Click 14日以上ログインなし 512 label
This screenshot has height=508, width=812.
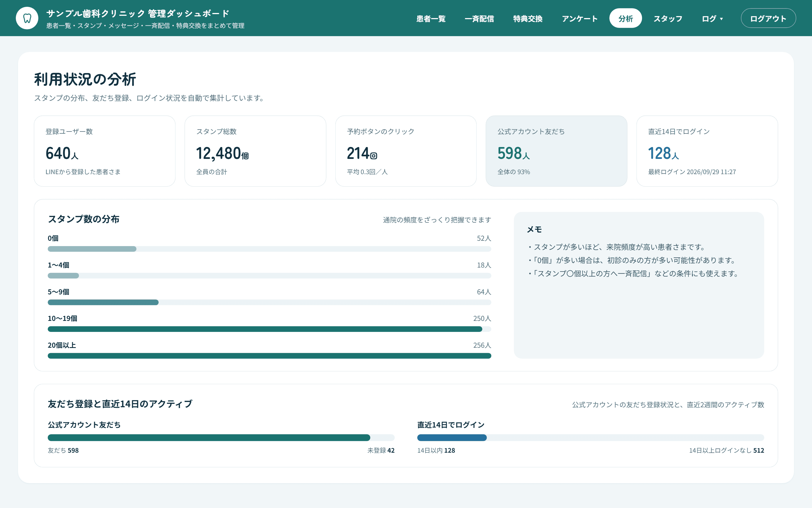727,450
